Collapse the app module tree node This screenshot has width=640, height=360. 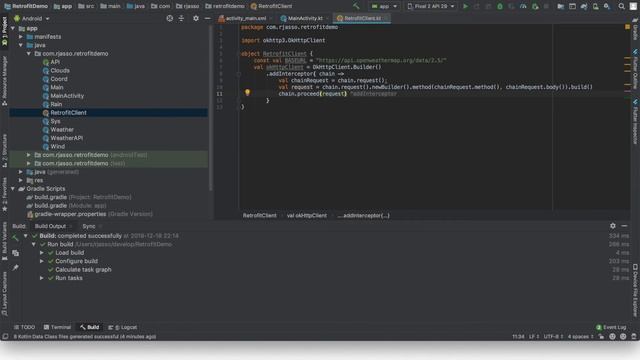point(13,29)
